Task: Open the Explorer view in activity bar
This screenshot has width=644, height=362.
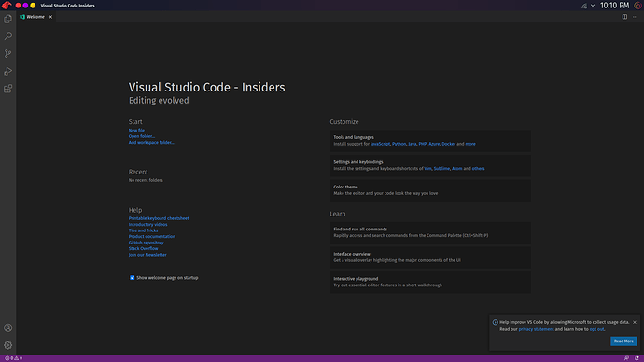Action: tap(7, 19)
